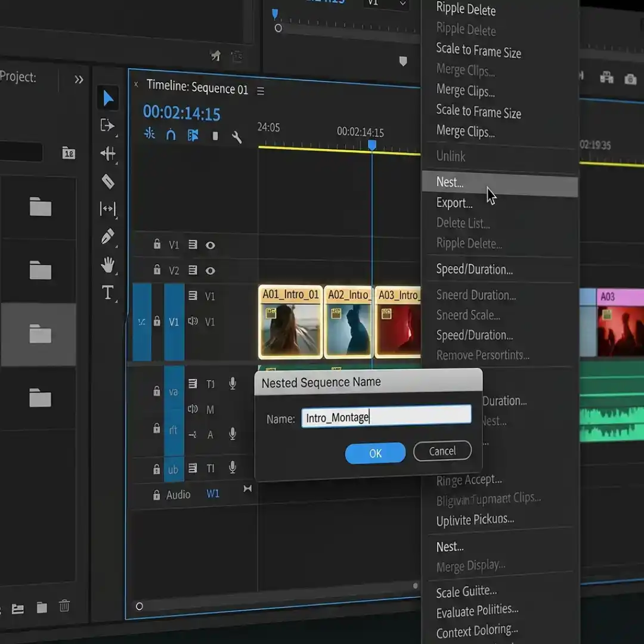This screenshot has width=644, height=644.
Task: Click the blue V1 track target button
Action: click(174, 322)
